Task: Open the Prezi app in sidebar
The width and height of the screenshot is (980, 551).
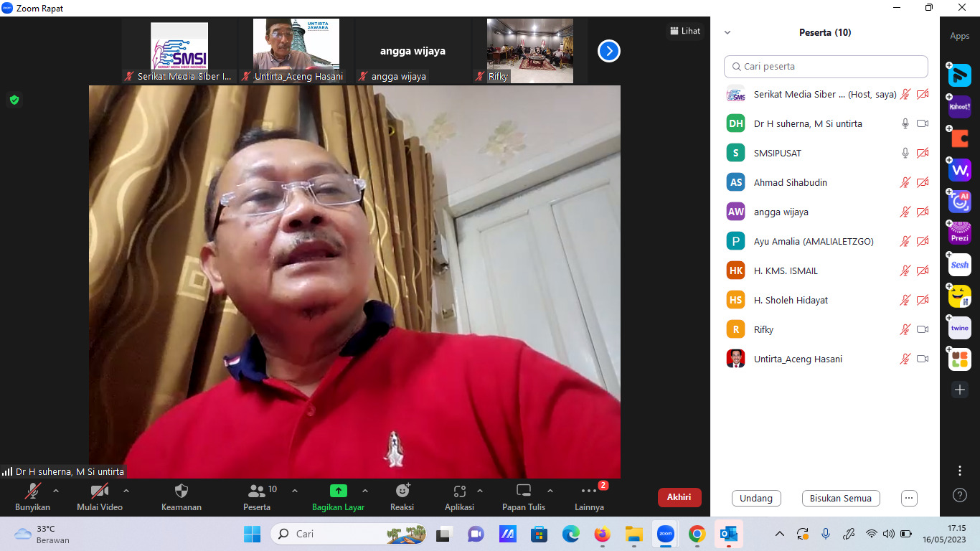Action: [959, 233]
